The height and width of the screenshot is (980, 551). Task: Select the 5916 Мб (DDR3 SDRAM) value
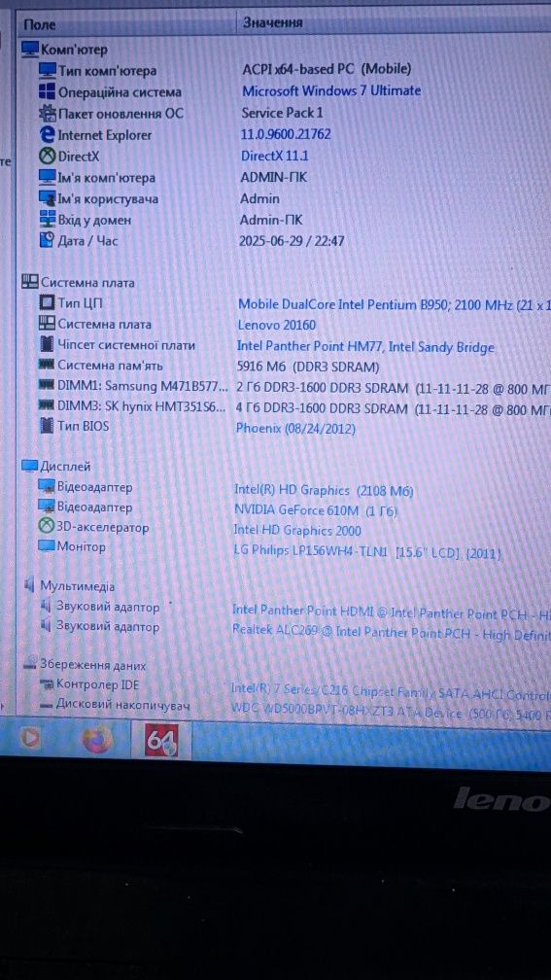coord(309,367)
